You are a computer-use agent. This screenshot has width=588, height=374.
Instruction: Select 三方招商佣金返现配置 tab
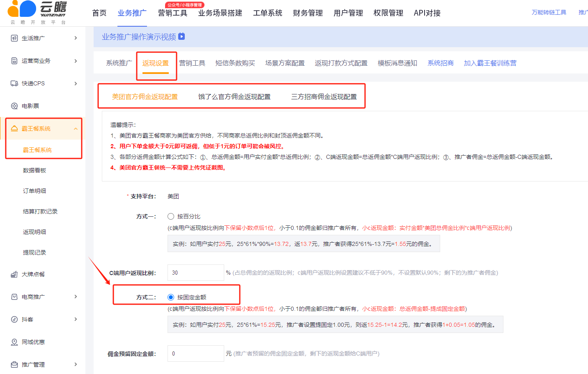(324, 97)
